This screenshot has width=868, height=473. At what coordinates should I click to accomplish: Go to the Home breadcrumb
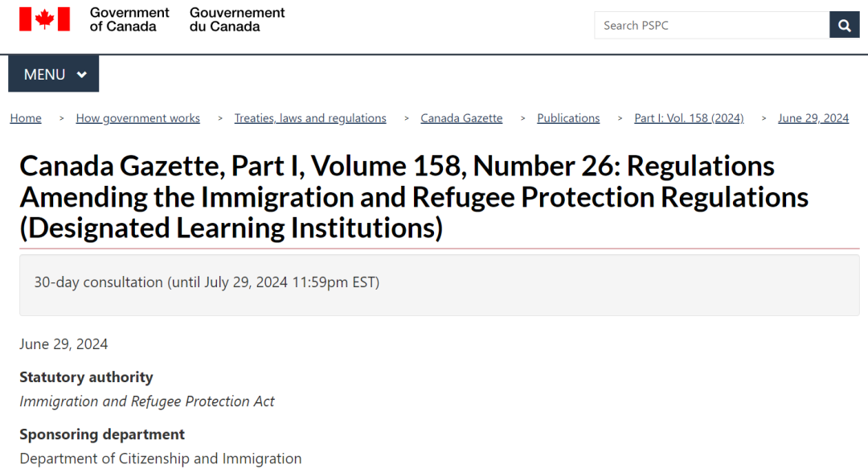[x=26, y=118]
